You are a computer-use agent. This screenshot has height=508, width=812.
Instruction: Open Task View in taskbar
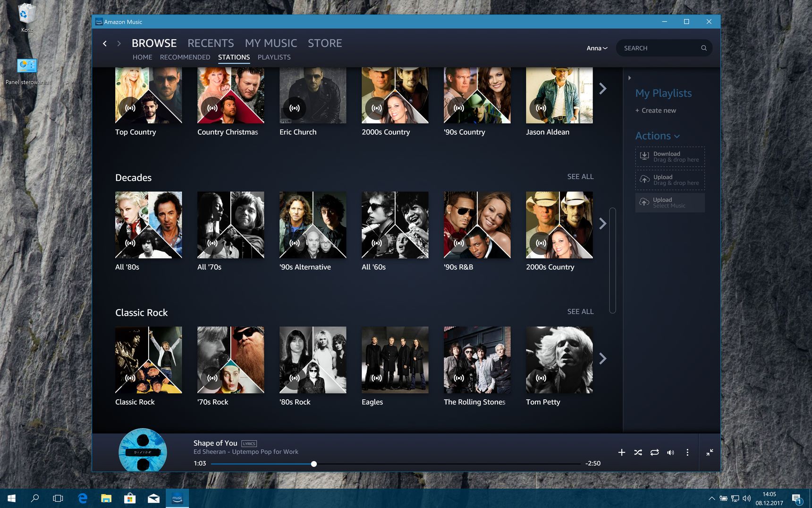point(58,499)
